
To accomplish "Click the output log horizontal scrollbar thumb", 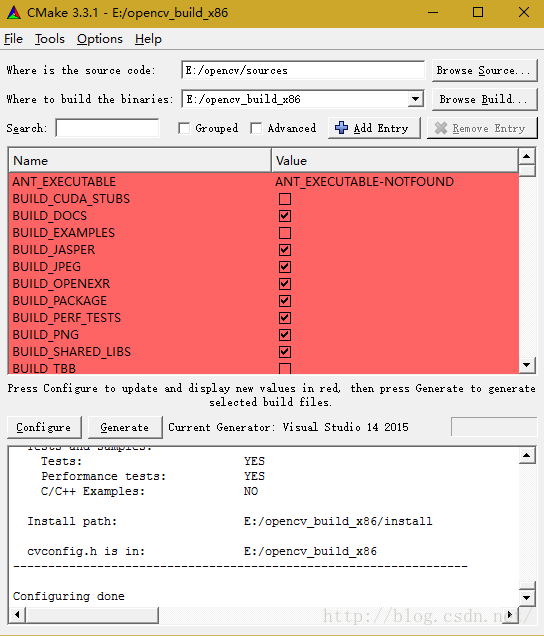I will tap(92, 615).
